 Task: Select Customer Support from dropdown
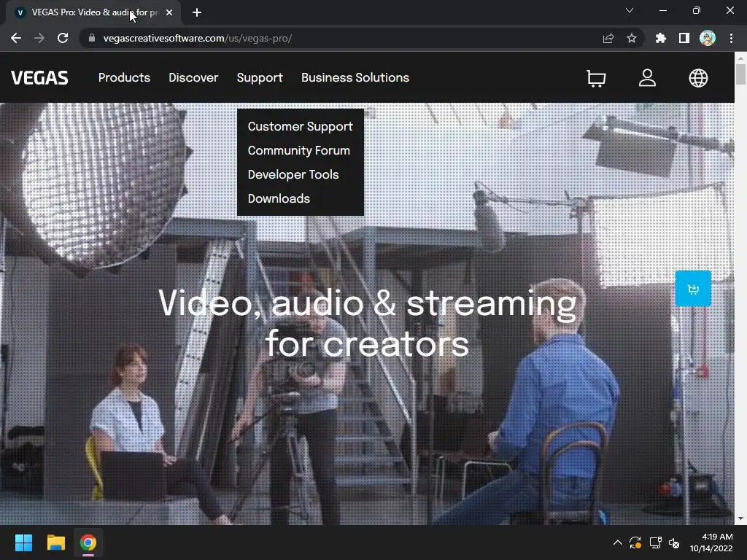(x=300, y=127)
